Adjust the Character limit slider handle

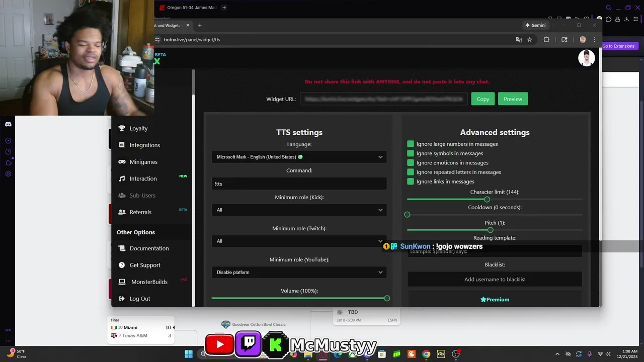(x=487, y=200)
